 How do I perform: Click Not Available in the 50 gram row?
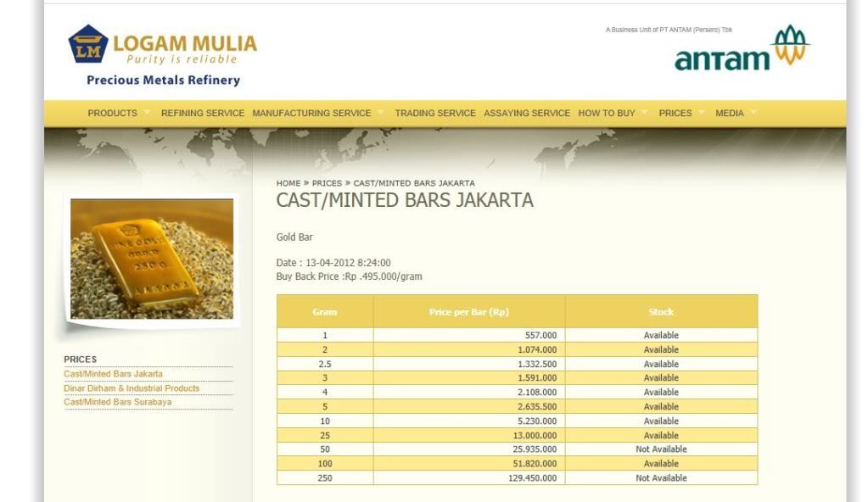pos(661,449)
